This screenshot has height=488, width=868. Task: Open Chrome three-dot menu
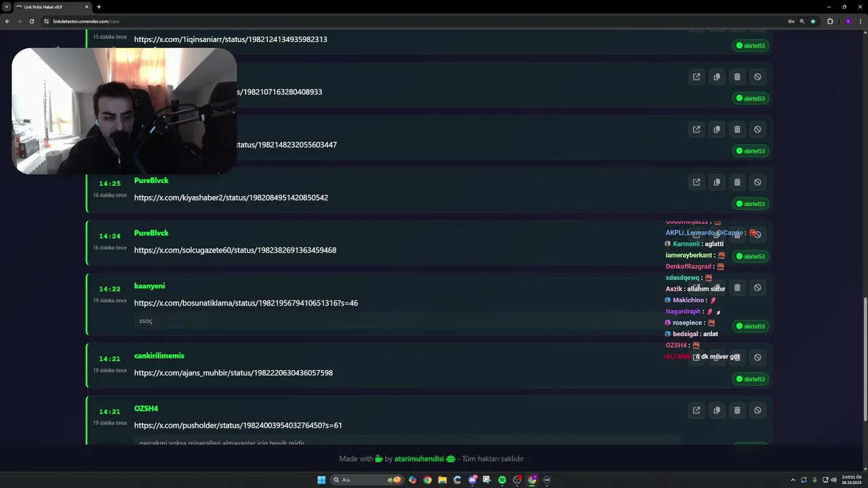(x=861, y=21)
